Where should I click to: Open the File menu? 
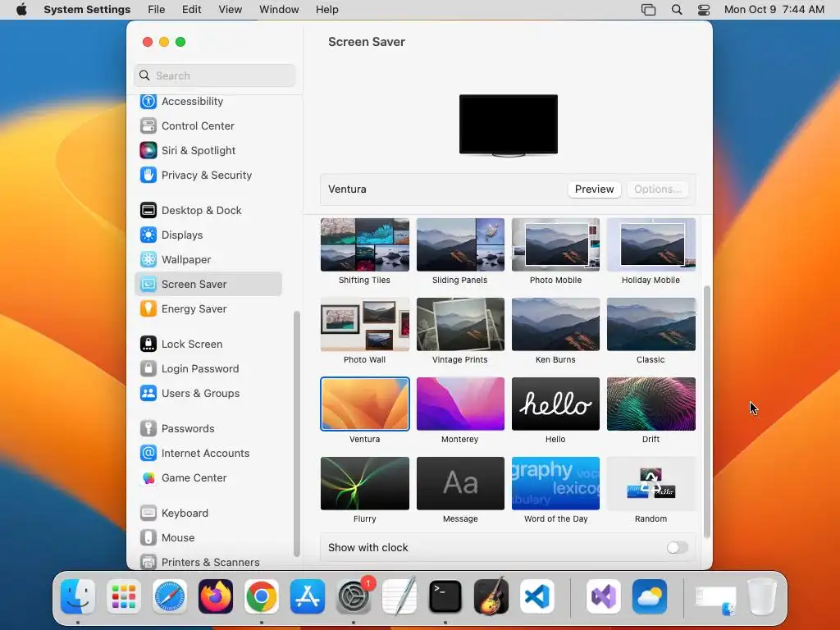coord(157,10)
